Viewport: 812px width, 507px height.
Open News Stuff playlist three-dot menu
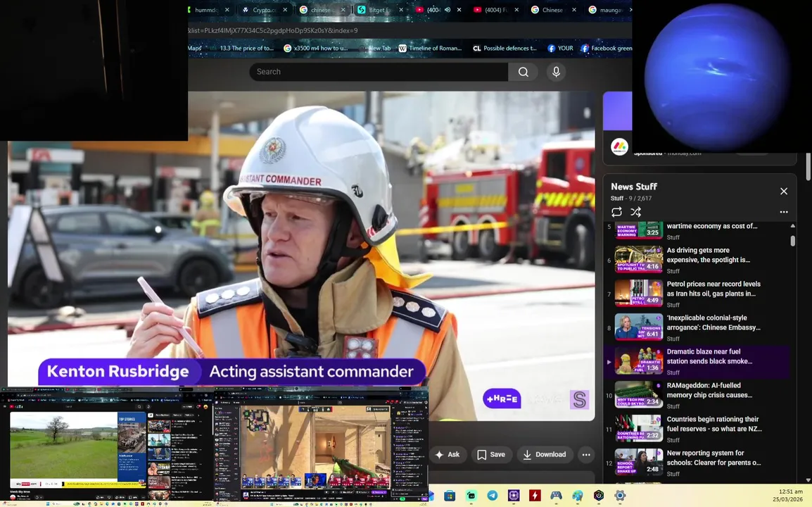coord(784,212)
